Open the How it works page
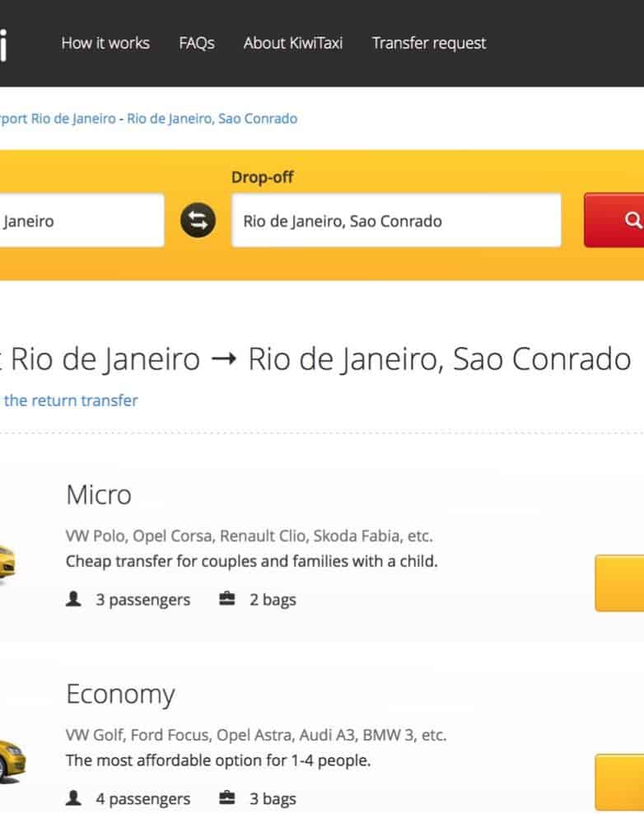Screen dimensions: 644x814 pos(105,43)
